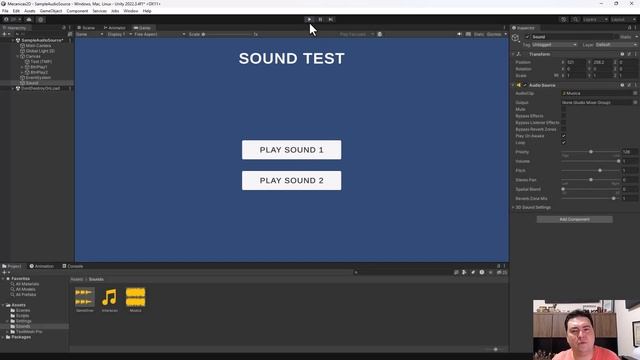The image size is (640, 360).
Task: Open the Free Aspect dropdown
Action: click(160, 34)
